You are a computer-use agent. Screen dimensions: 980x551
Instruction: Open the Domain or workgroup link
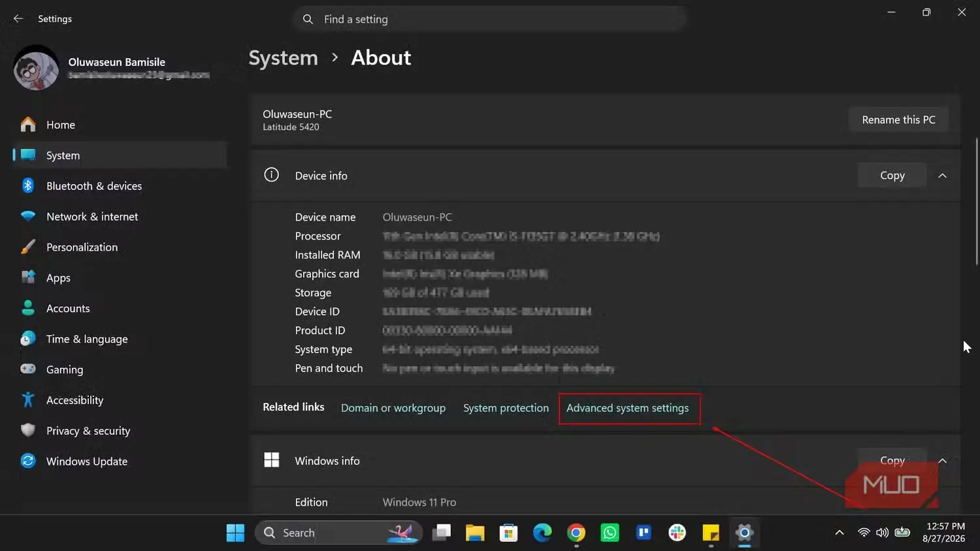click(393, 408)
